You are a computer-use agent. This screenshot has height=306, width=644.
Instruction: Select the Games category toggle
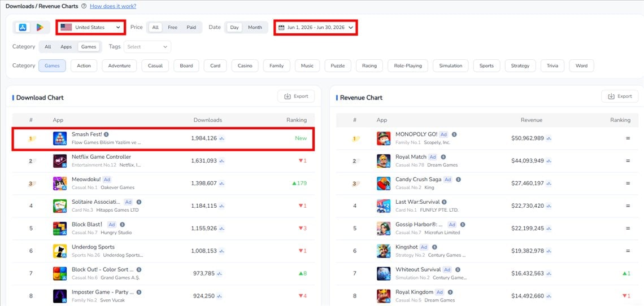(89, 47)
